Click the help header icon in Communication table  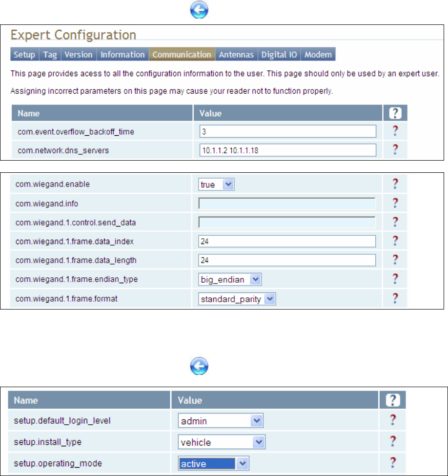tap(395, 113)
